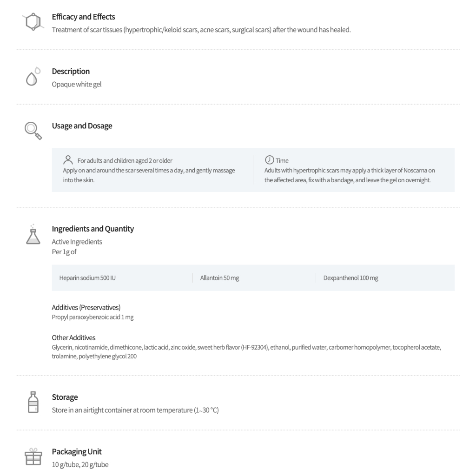Click the Heparin sodium 500 IU cell
Viewport: 476px width, 476px height.
[x=84, y=278]
